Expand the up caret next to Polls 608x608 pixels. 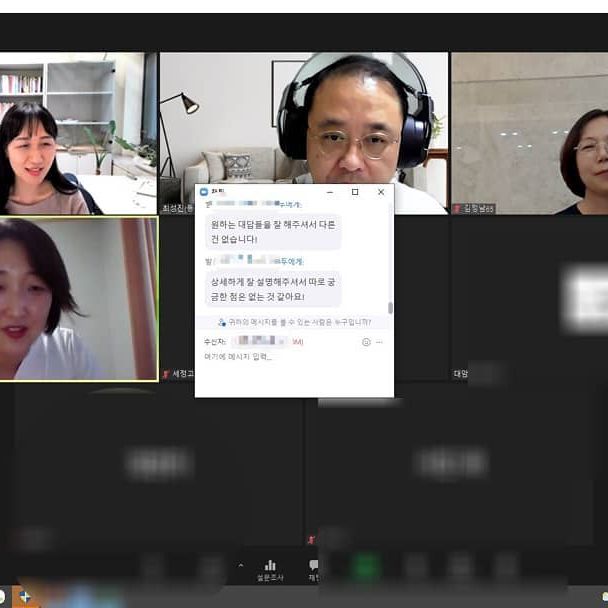point(240,566)
